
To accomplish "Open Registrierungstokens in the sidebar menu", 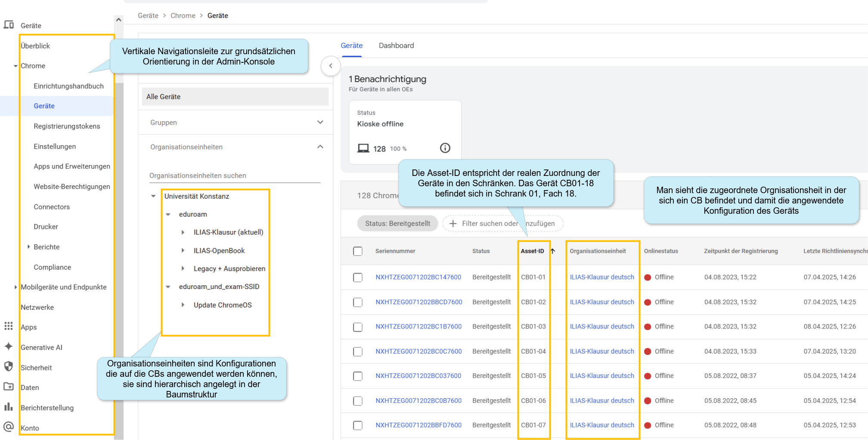I will pyautogui.click(x=67, y=126).
